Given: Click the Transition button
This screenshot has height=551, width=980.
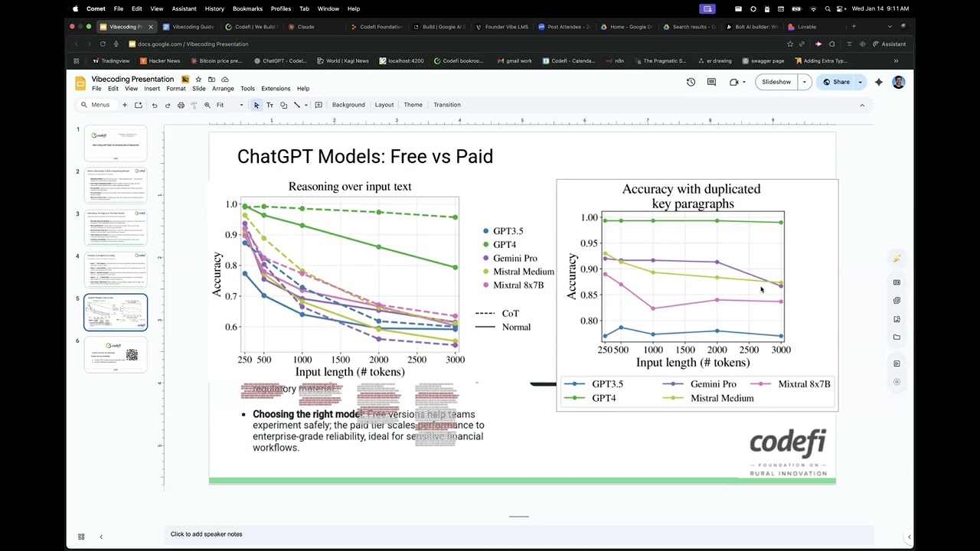Looking at the screenshot, I should tap(447, 105).
